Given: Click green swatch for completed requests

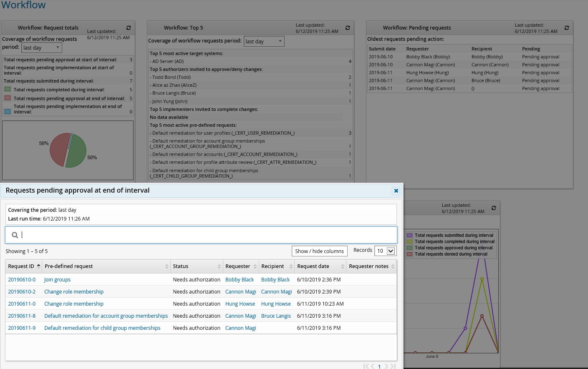Looking at the screenshot, I should point(8,89).
